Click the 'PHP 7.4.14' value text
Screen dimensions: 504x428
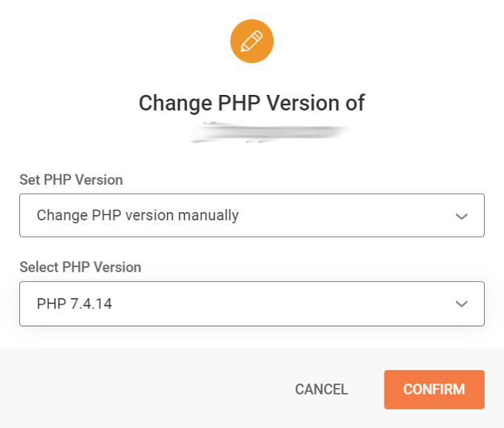click(x=74, y=303)
